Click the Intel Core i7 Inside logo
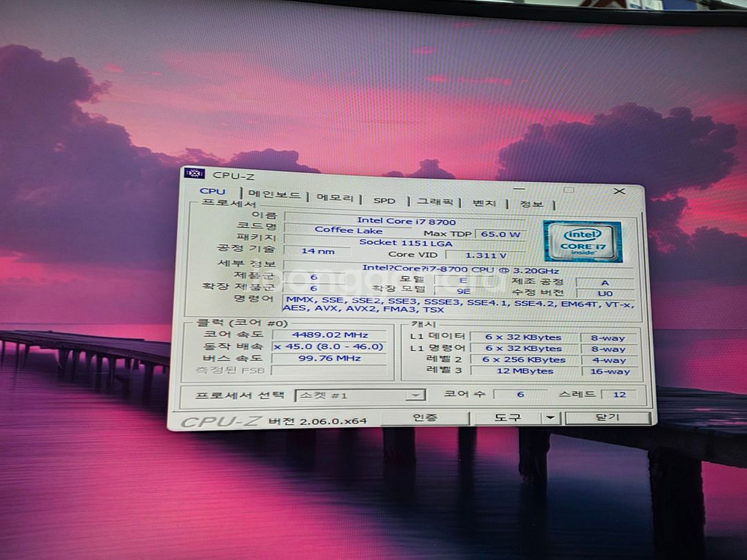The height and width of the screenshot is (560, 747). pyautogui.click(x=585, y=240)
